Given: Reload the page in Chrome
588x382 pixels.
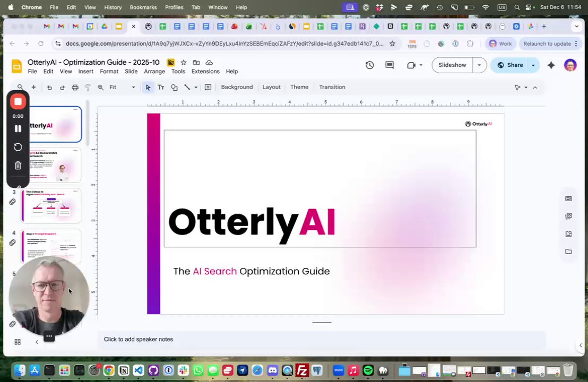Looking at the screenshot, I should click(x=41, y=44).
